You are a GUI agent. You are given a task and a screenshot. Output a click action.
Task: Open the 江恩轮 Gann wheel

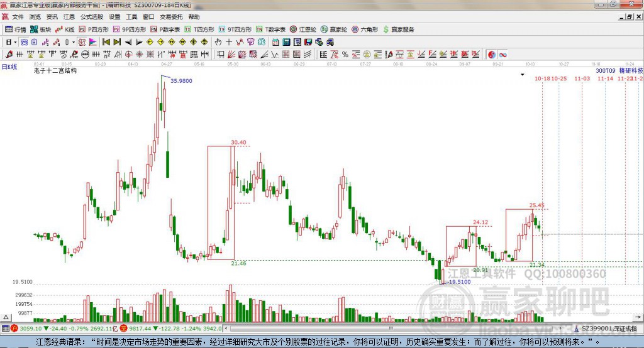(x=303, y=30)
